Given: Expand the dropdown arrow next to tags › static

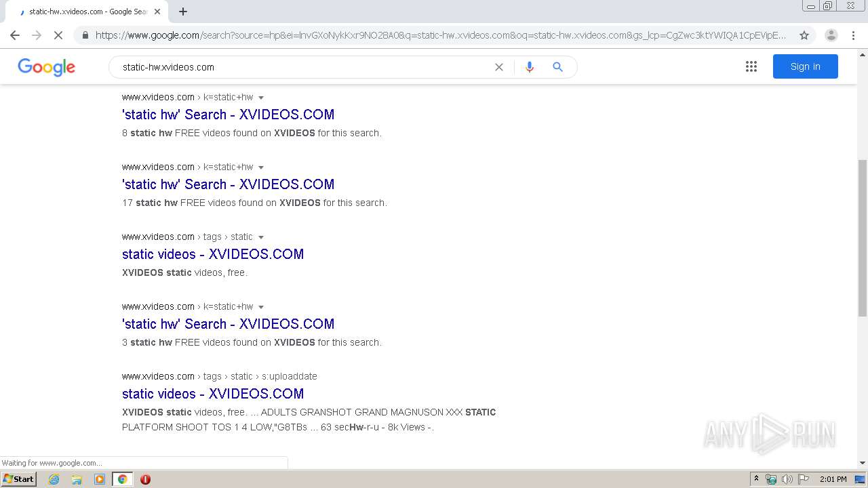Looking at the screenshot, I should (261, 237).
